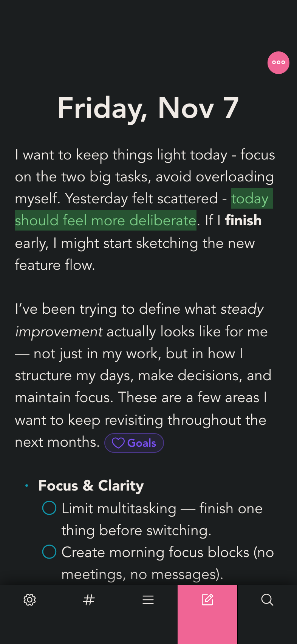Viewport: 297px width, 644px height.
Task: Check off the "Limit multitasking" task circle
Action: click(x=49, y=508)
